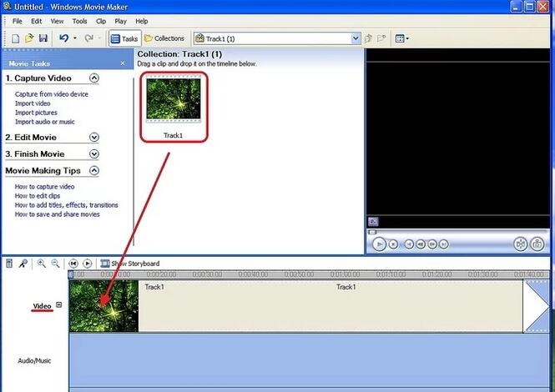Click the Import pictures link
The height and width of the screenshot is (392, 555).
pos(36,113)
